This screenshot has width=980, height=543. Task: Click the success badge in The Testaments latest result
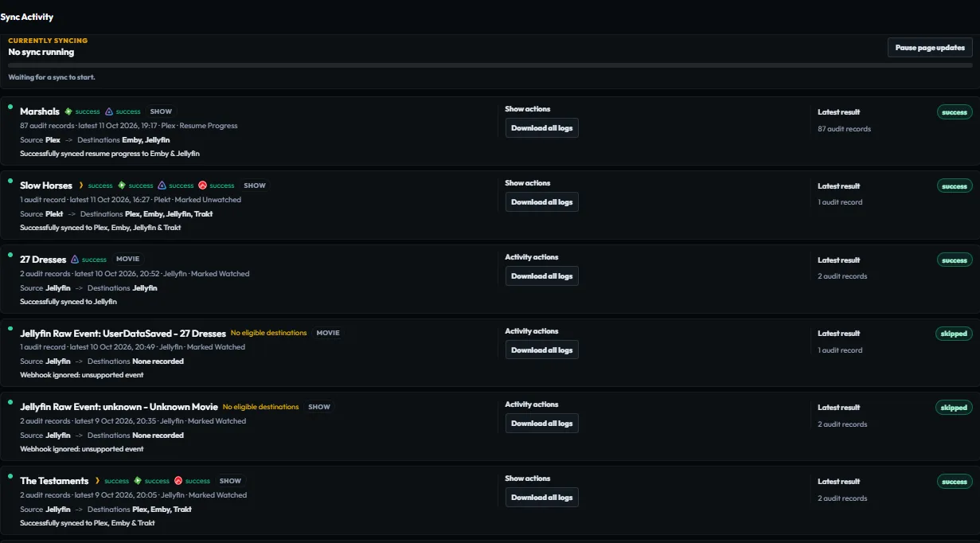(x=955, y=482)
